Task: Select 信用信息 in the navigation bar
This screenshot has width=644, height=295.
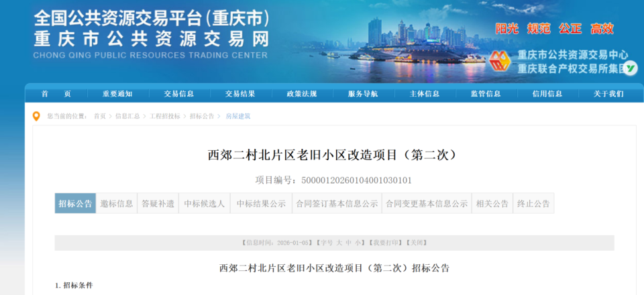Action: coord(547,94)
